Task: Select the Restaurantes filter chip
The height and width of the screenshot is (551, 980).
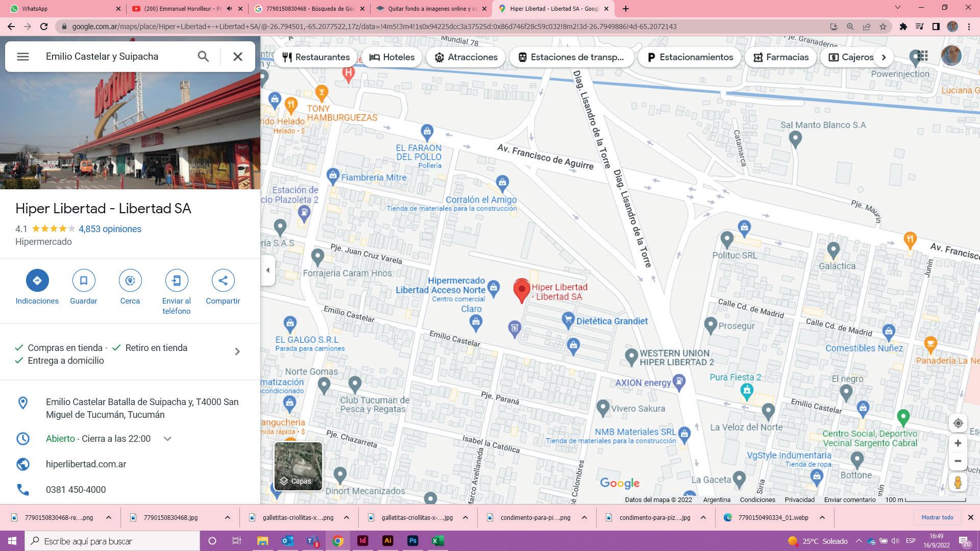Action: pos(316,57)
